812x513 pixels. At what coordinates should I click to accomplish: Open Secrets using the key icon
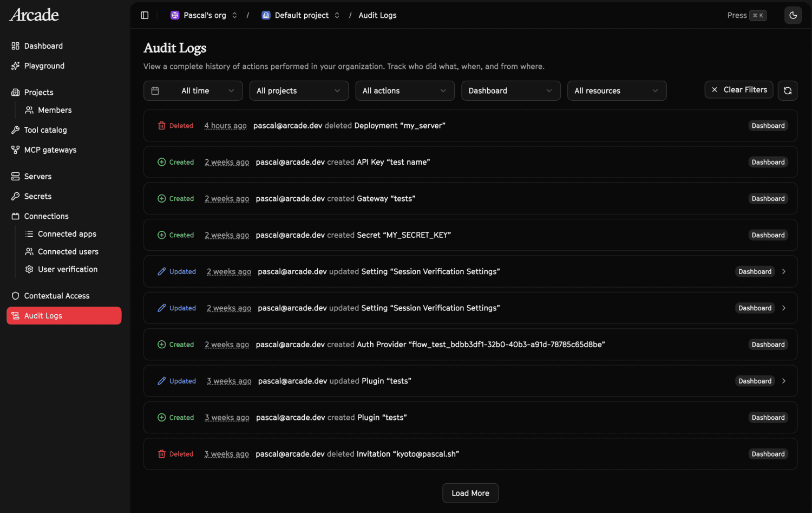[x=15, y=196]
